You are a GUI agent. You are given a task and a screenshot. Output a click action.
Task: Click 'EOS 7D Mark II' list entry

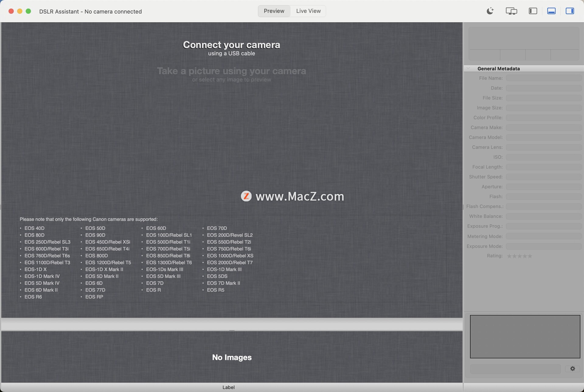pyautogui.click(x=224, y=283)
